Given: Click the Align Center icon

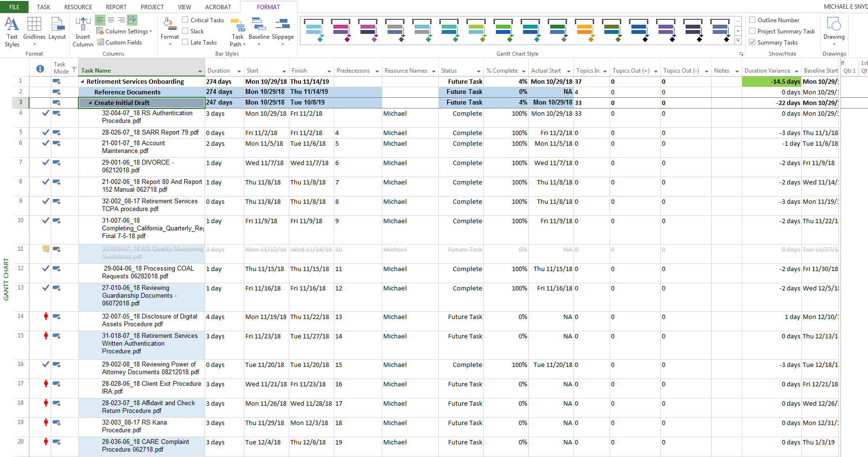Looking at the screenshot, I should (x=111, y=20).
